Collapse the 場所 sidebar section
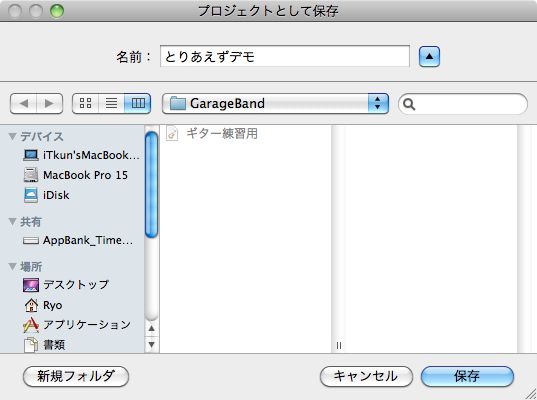 (13, 266)
